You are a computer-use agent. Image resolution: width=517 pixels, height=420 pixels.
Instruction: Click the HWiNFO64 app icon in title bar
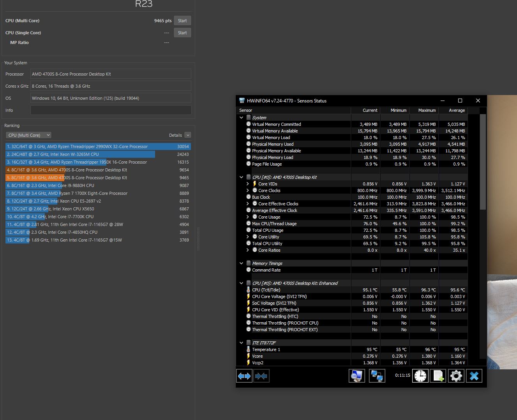(242, 101)
